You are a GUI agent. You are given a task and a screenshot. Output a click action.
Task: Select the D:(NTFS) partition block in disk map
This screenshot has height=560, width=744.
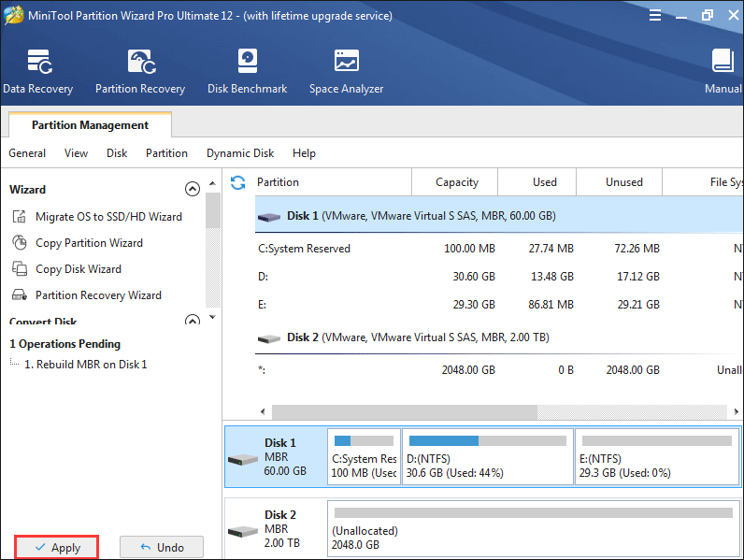(x=486, y=457)
